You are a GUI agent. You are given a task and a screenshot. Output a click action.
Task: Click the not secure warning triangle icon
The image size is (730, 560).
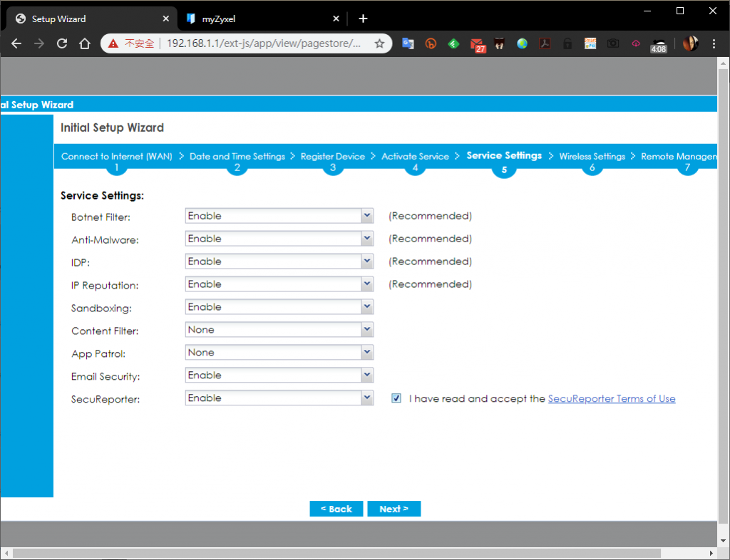coord(113,43)
